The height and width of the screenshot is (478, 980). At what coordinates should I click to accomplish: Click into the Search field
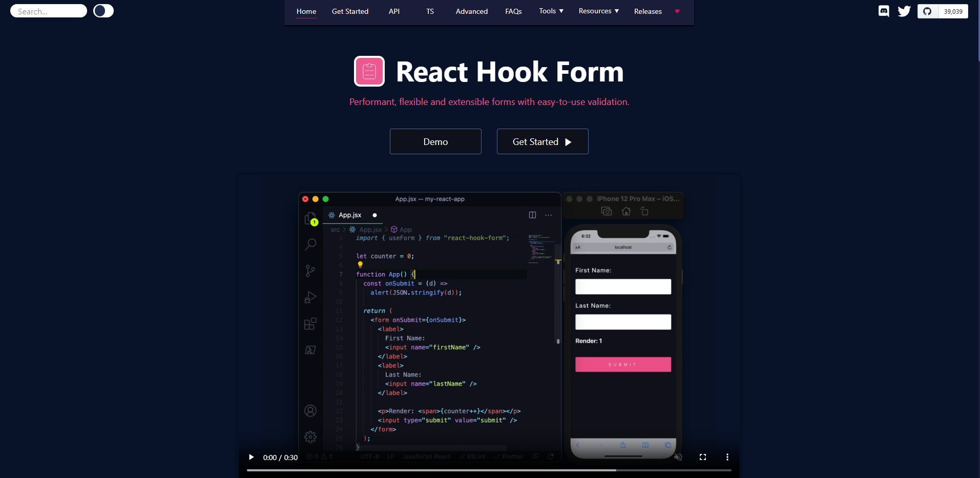tap(48, 11)
